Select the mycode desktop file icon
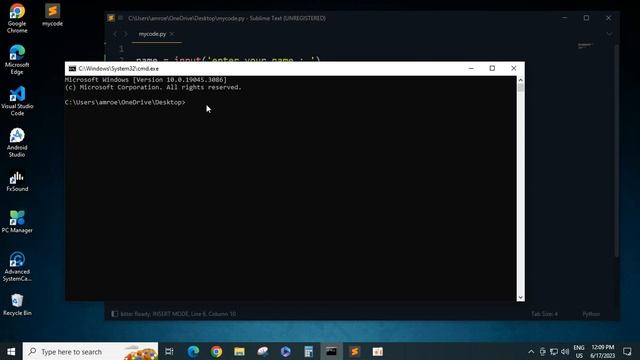The height and width of the screenshot is (360, 640). [52, 15]
